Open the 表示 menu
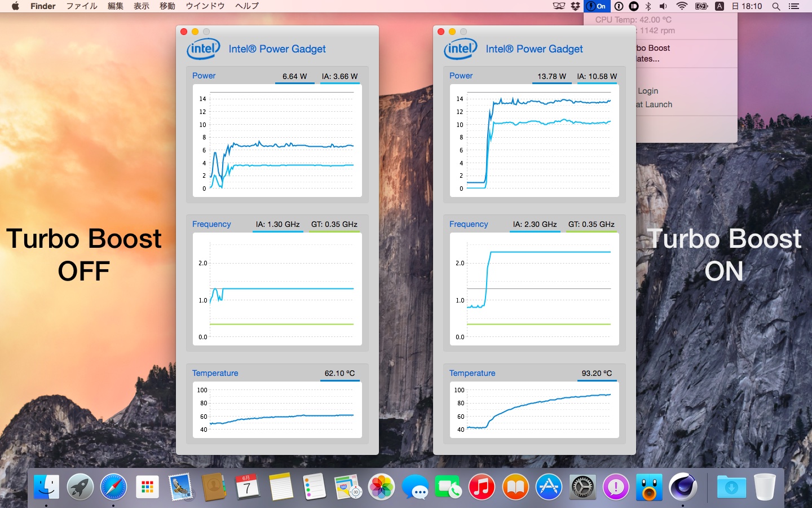The height and width of the screenshot is (508, 812). 142,6
